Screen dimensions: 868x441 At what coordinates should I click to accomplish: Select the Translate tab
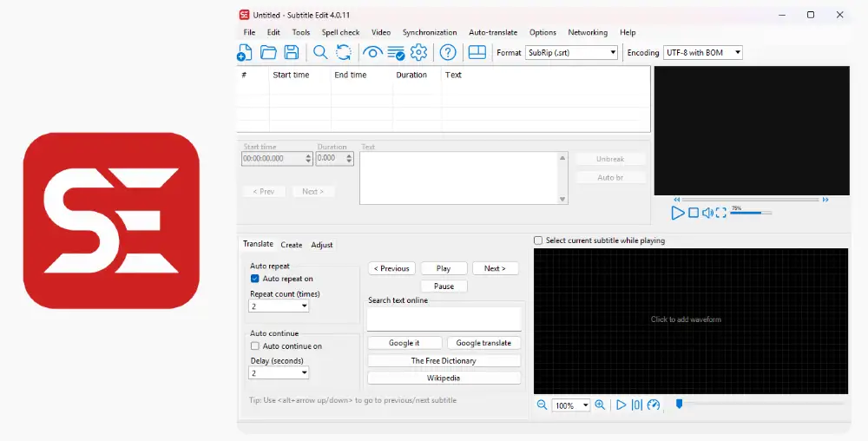258,244
